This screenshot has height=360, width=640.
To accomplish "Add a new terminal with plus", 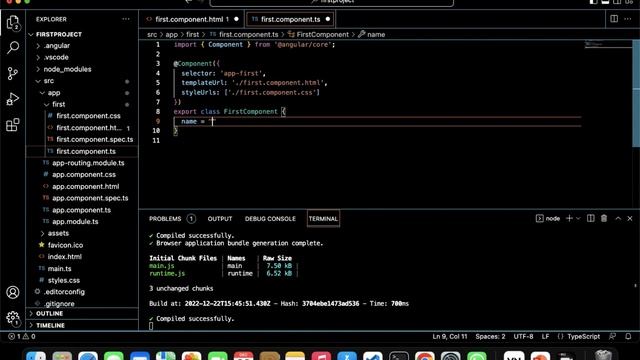I will click(569, 218).
